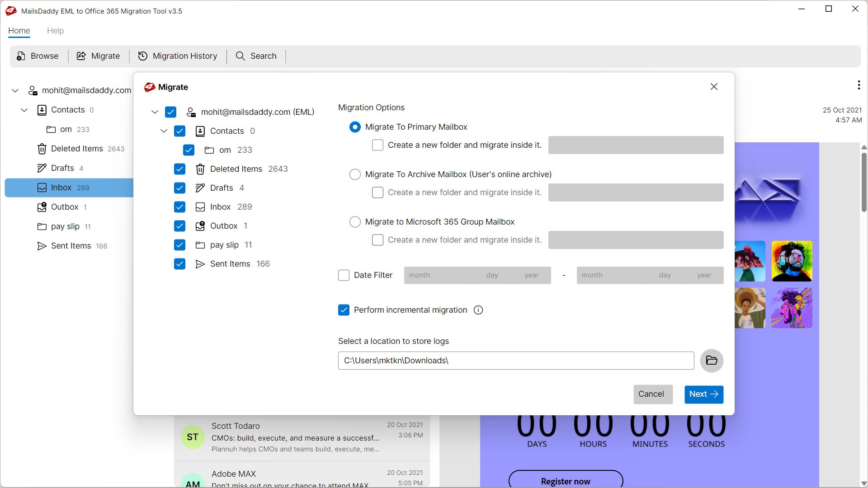This screenshot has width=868, height=488.
Task: Open the Home tab
Action: point(19,31)
